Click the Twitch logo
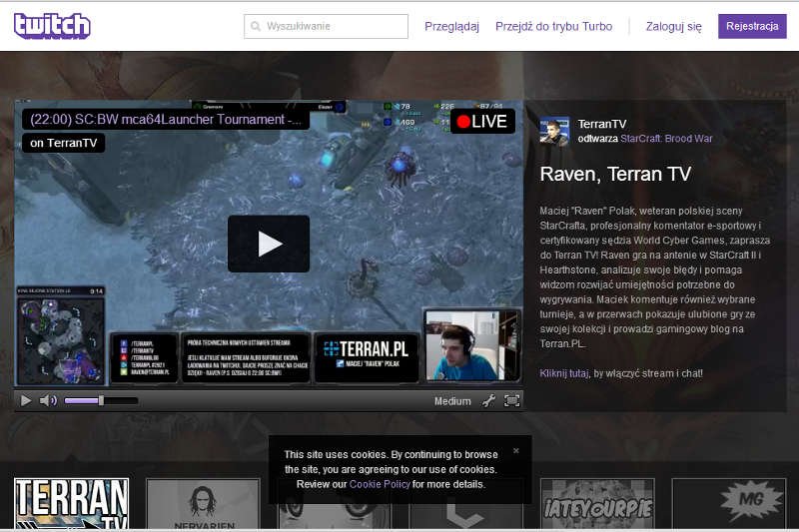Screen dimensions: 799x532 pos(52,26)
